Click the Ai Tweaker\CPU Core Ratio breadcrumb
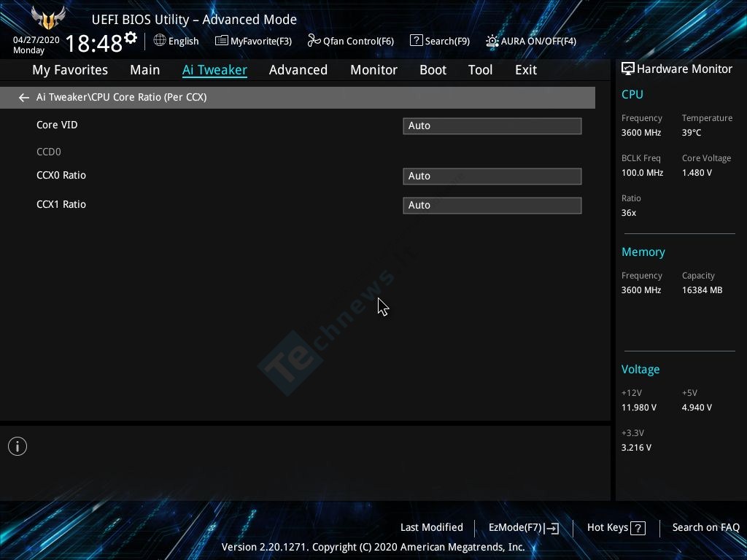This screenshot has width=747, height=560. click(122, 97)
